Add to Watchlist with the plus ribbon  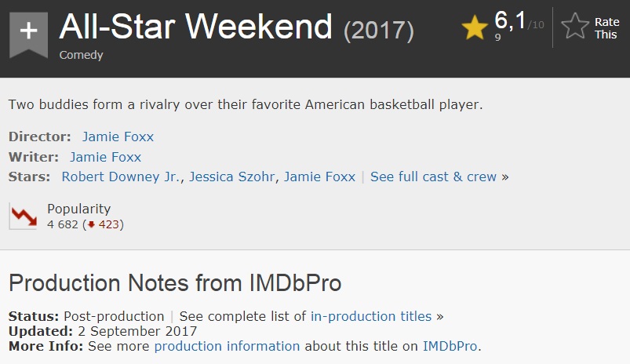(x=28, y=31)
